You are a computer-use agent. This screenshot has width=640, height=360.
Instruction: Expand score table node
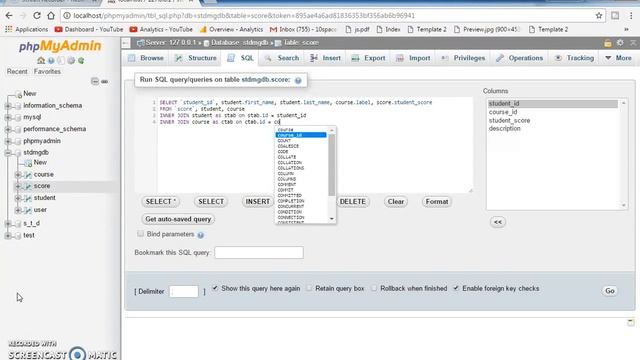coord(18,186)
